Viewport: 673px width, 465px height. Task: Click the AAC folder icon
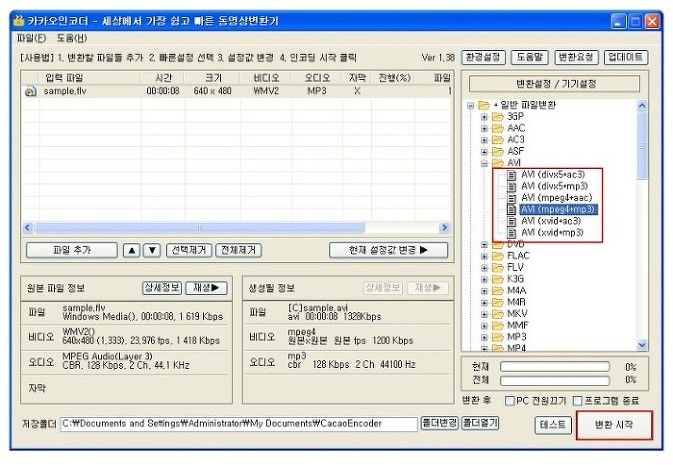(x=497, y=128)
